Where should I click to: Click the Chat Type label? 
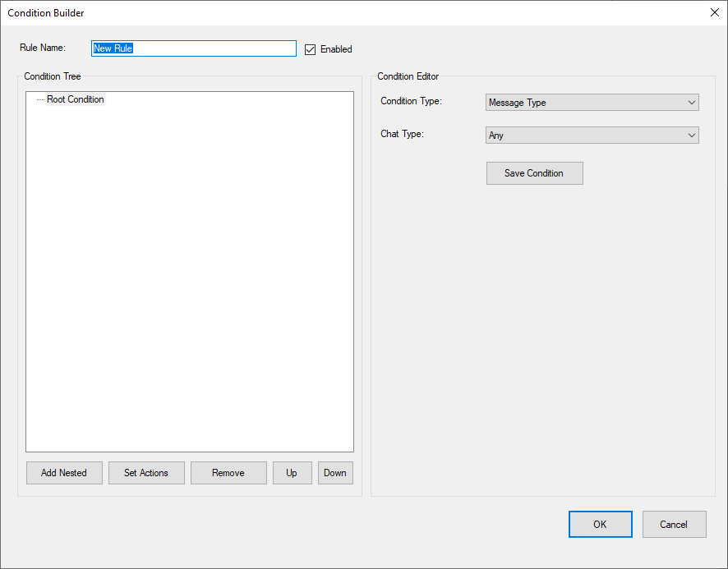pyautogui.click(x=402, y=134)
